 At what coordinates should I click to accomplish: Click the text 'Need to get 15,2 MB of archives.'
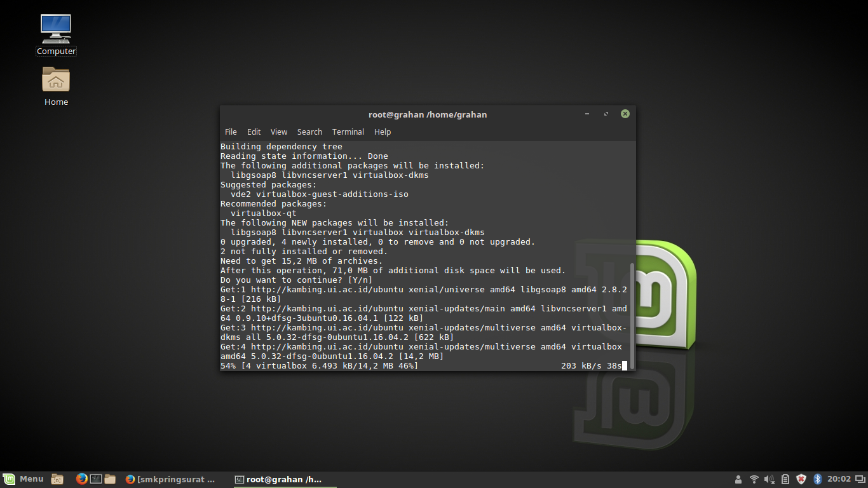(x=302, y=261)
